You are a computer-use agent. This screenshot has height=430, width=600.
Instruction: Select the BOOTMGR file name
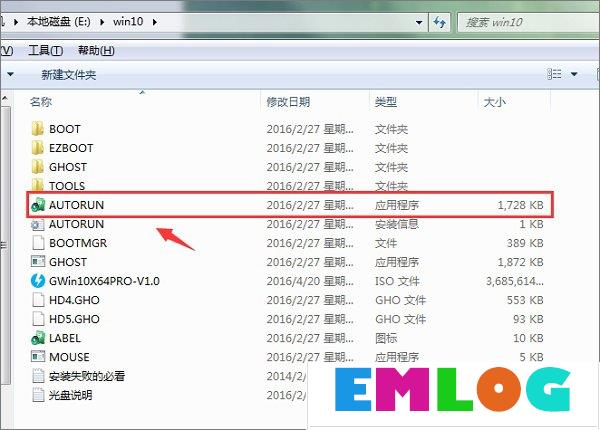point(78,243)
